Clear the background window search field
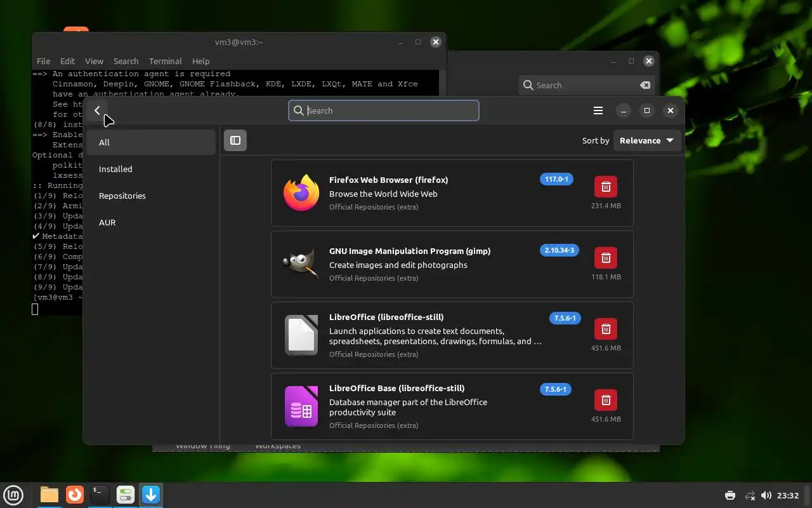812x508 pixels. pos(645,85)
